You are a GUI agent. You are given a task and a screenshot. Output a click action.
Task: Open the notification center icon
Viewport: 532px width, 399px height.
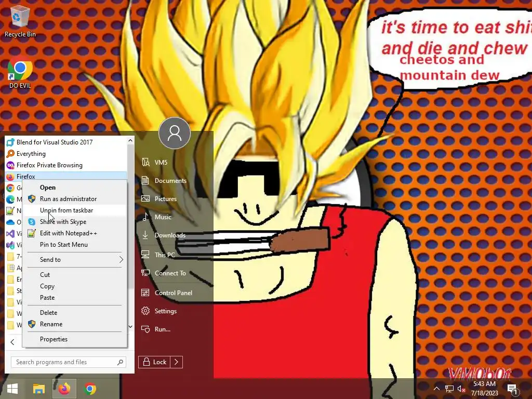point(512,390)
